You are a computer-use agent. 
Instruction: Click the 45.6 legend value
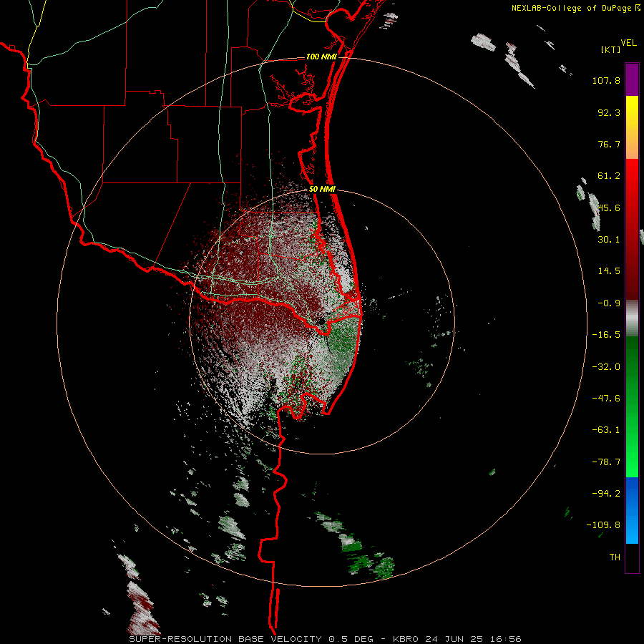click(x=609, y=208)
